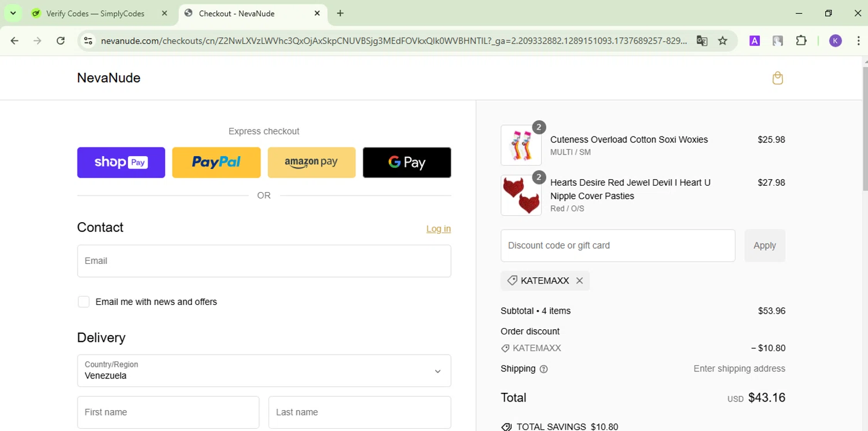Choose Amazon Pay express checkout
Image resolution: width=868 pixels, height=431 pixels.
coord(311,163)
